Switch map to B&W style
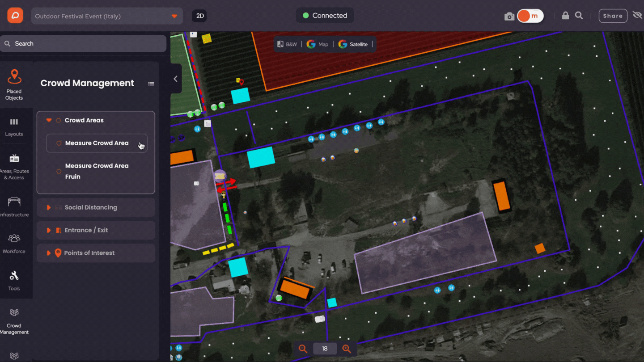This screenshot has height=362, width=644. (287, 44)
